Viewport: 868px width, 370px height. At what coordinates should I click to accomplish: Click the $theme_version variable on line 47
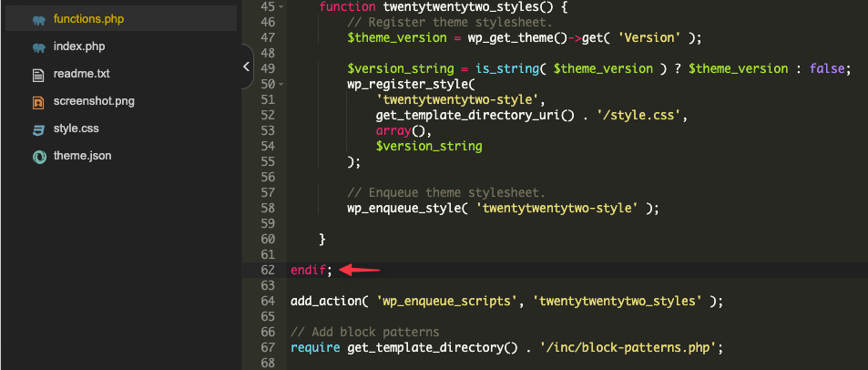point(397,37)
